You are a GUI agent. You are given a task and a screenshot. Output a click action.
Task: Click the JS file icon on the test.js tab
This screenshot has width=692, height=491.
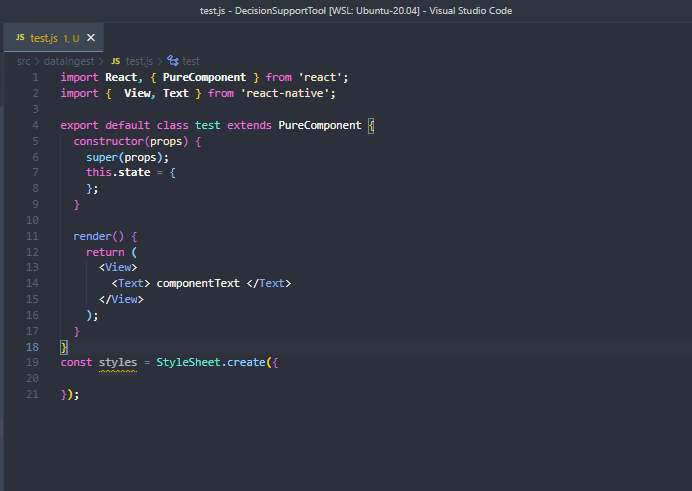[20, 38]
